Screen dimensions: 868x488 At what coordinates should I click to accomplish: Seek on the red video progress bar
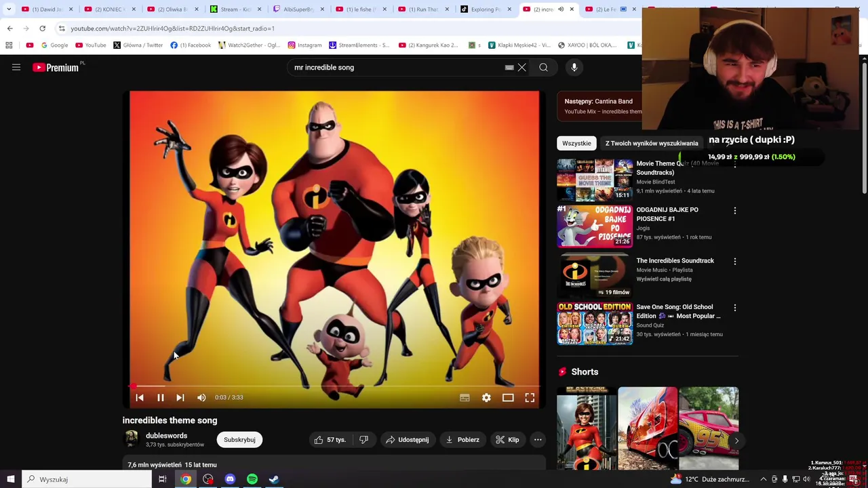(x=335, y=386)
